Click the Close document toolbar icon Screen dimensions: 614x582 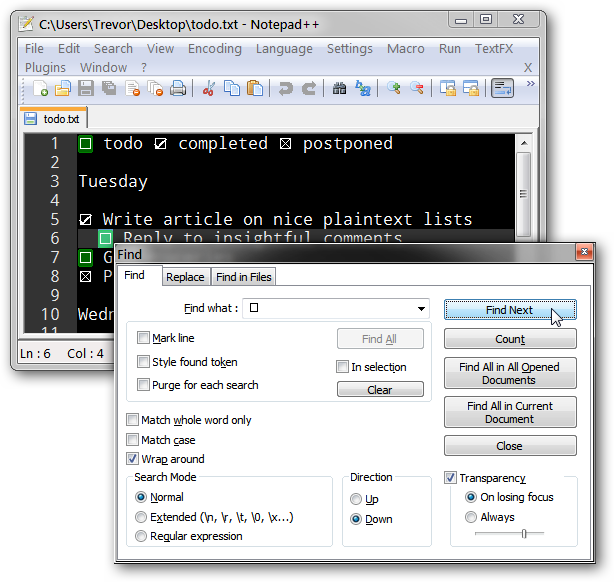132,88
